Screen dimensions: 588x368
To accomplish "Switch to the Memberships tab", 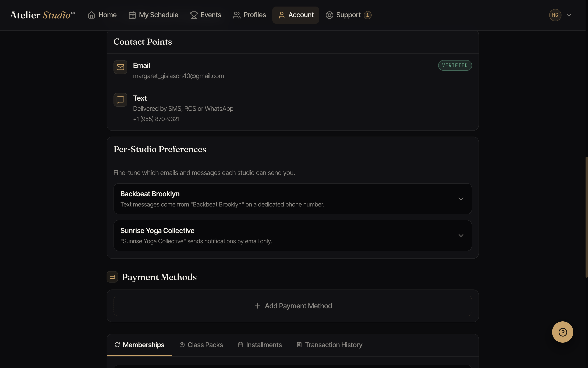I will (x=139, y=345).
